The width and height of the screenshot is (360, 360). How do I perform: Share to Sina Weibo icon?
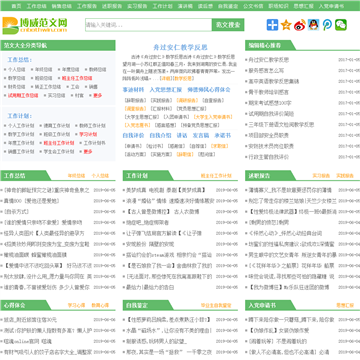300,25
